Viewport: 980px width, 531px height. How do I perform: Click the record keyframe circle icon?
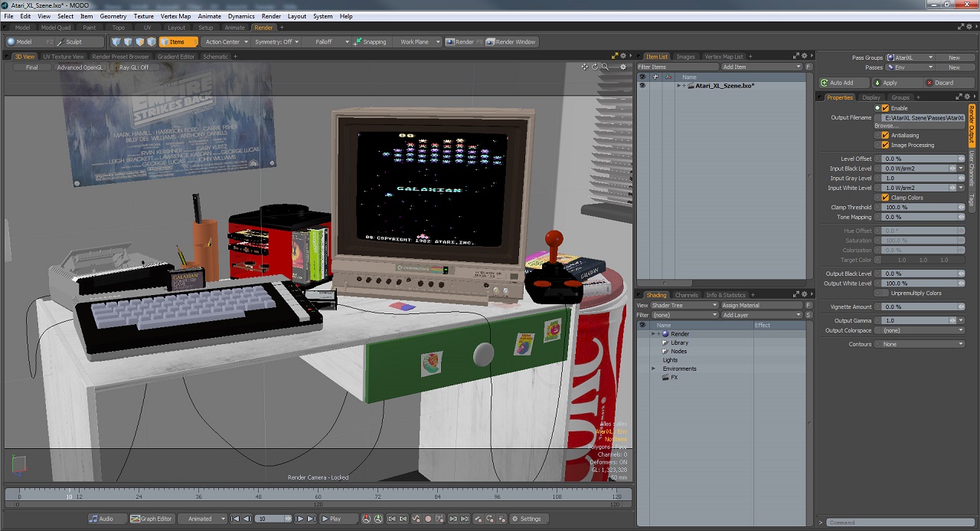[428, 519]
